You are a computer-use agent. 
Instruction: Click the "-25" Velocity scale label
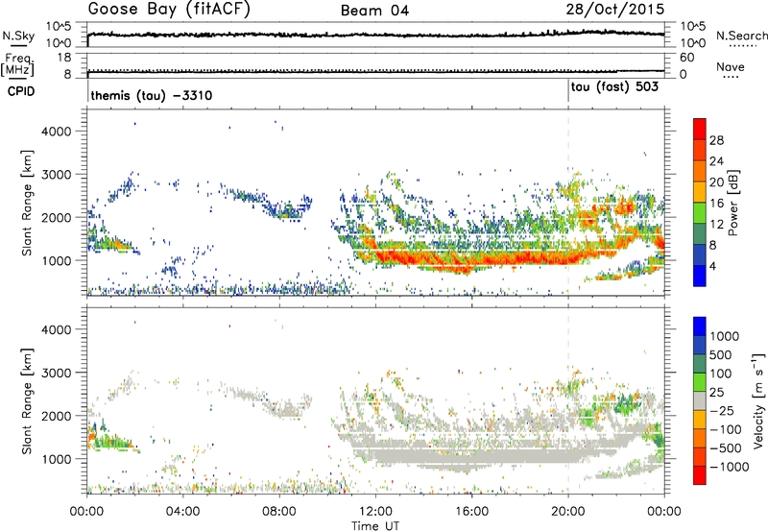pyautogui.click(x=722, y=410)
